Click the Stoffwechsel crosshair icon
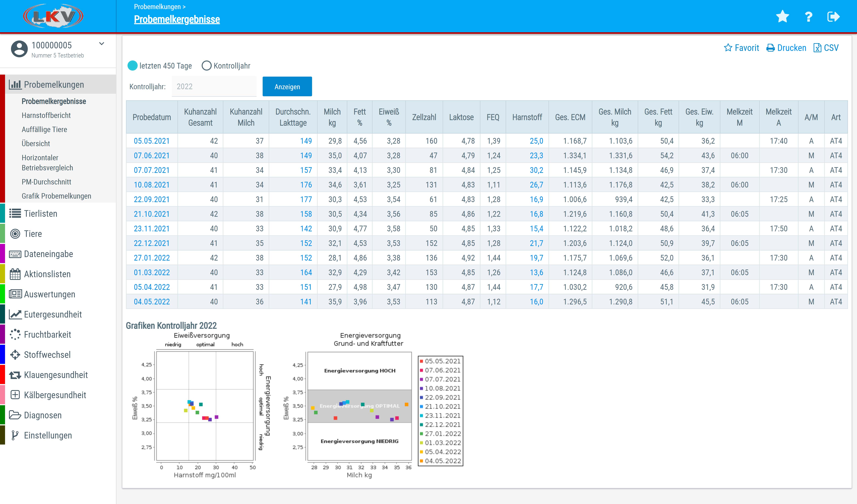Screen dimensions: 857x504 point(15,355)
